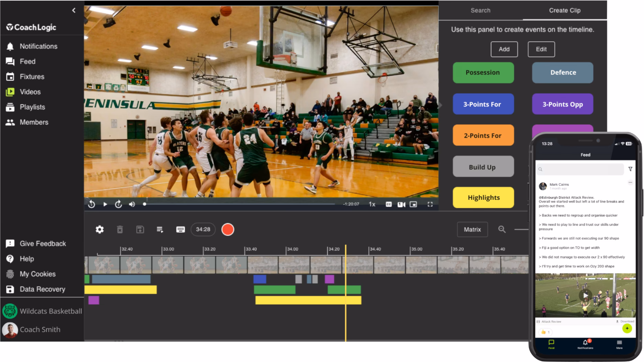Click the add-to-playlist icon in timeline toolbar
644x362 pixels.
pyautogui.click(x=160, y=229)
